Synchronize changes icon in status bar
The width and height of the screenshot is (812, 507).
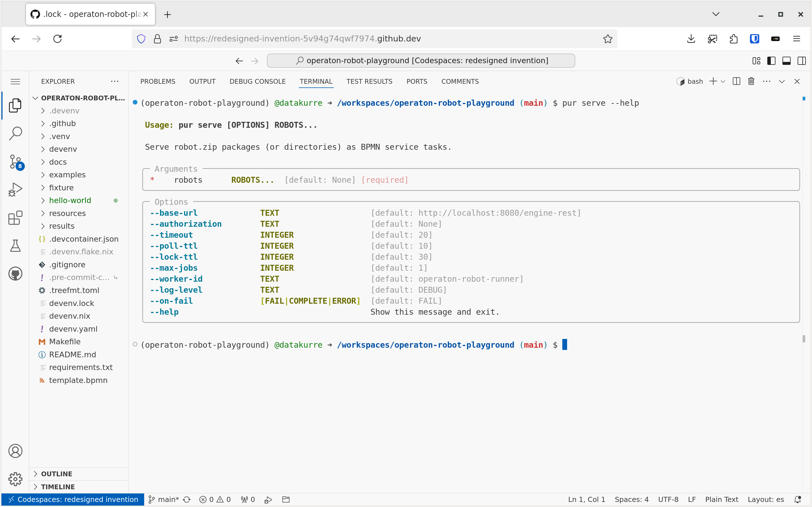(x=187, y=500)
